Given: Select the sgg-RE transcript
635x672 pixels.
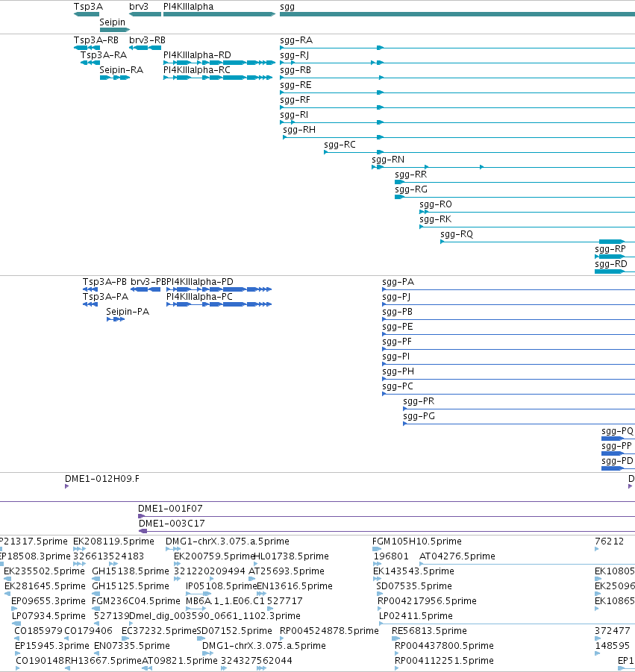Looking at the screenshot, I should coord(457,92).
